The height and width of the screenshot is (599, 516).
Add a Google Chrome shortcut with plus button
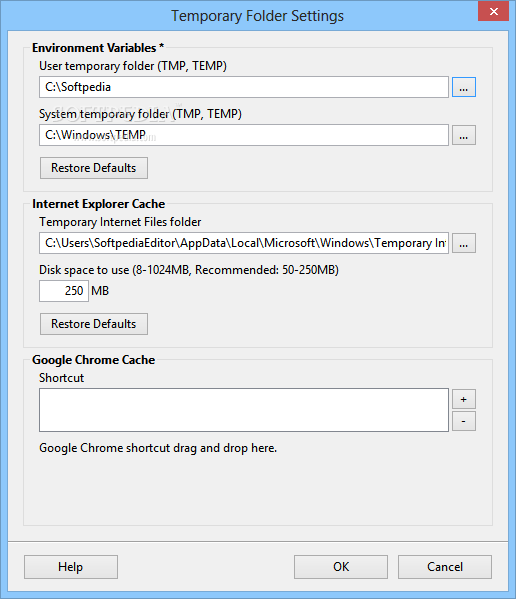(464, 400)
